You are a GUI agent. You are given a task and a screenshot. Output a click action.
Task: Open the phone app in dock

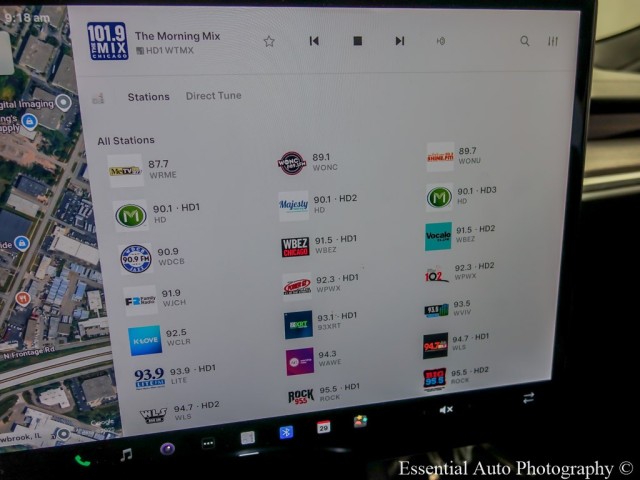[82, 460]
